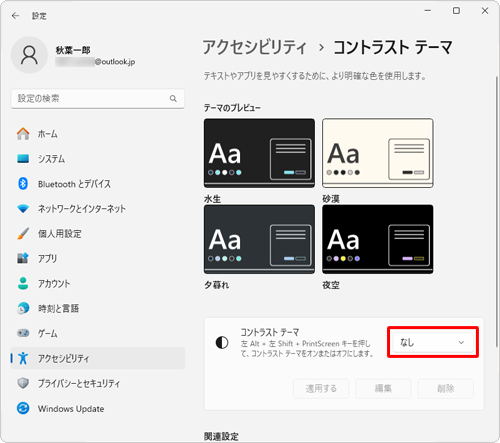This screenshot has width=500, height=443.
Task: Click the プライバシーとセキュリティ shield icon
Action: tap(23, 383)
